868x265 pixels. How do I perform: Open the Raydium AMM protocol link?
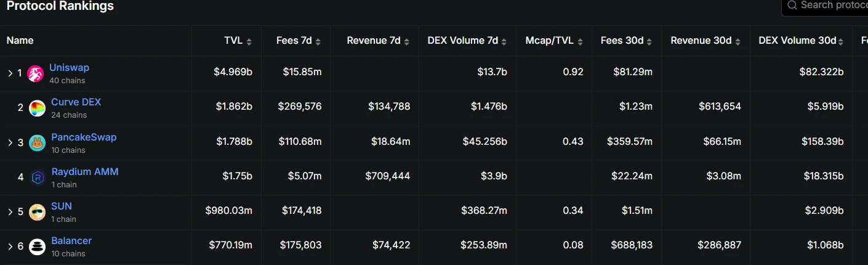point(84,171)
